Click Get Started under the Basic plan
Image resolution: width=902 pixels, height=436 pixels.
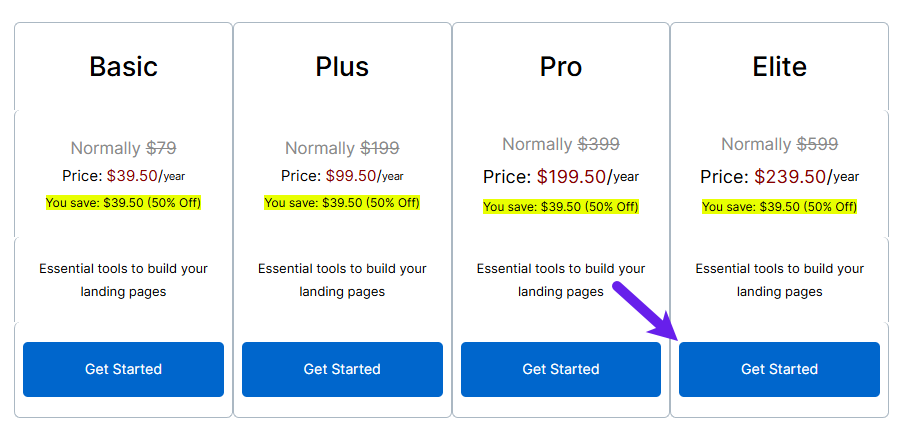(x=123, y=369)
